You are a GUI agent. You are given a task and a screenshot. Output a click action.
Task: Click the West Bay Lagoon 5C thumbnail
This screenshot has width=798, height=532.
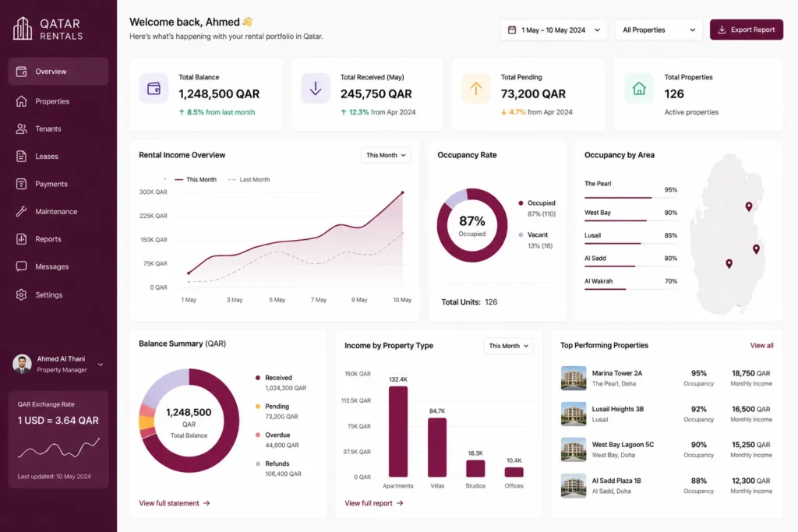coord(574,449)
